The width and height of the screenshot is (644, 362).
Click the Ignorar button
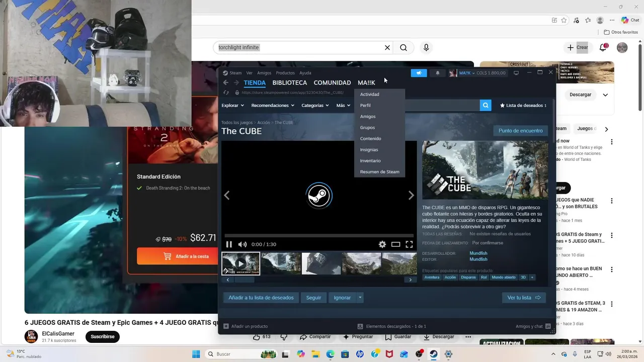(x=342, y=298)
